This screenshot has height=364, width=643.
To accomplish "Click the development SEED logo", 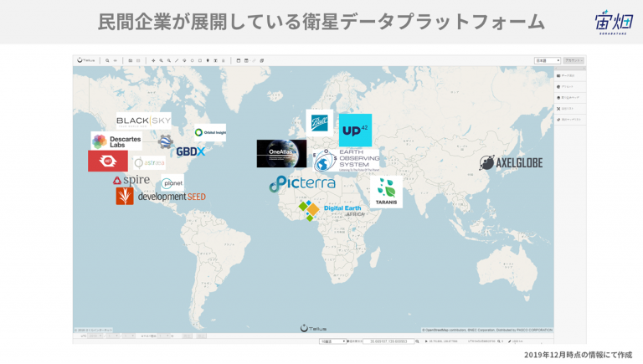I will pos(161,197).
